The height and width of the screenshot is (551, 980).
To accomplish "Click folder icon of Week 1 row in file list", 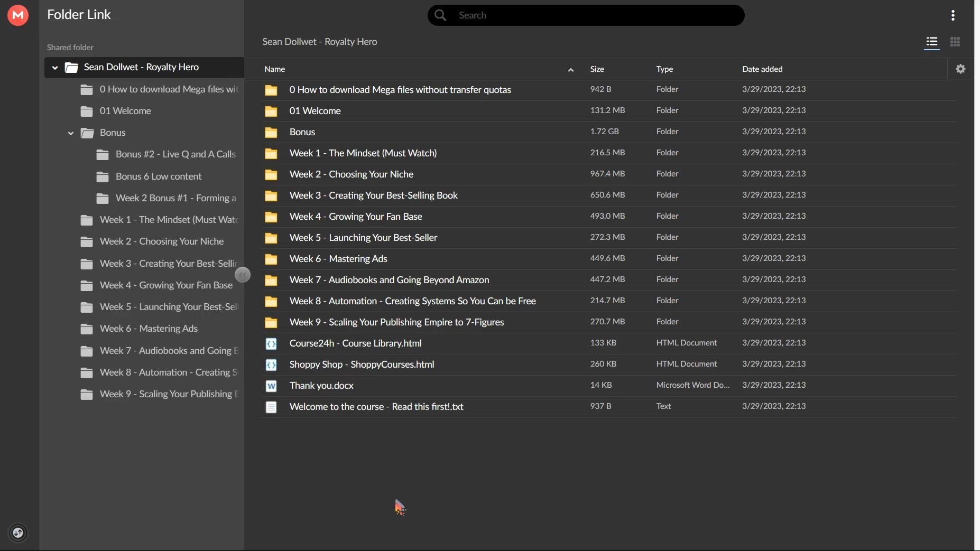I will [x=271, y=154].
